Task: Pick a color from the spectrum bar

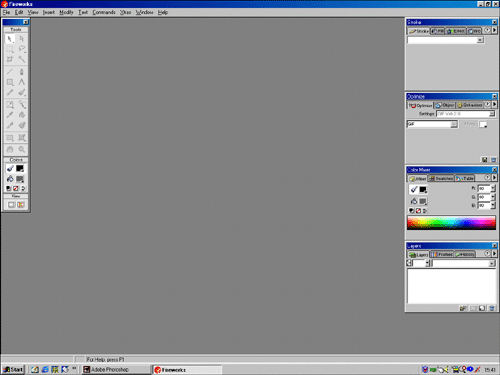Action: (451, 223)
